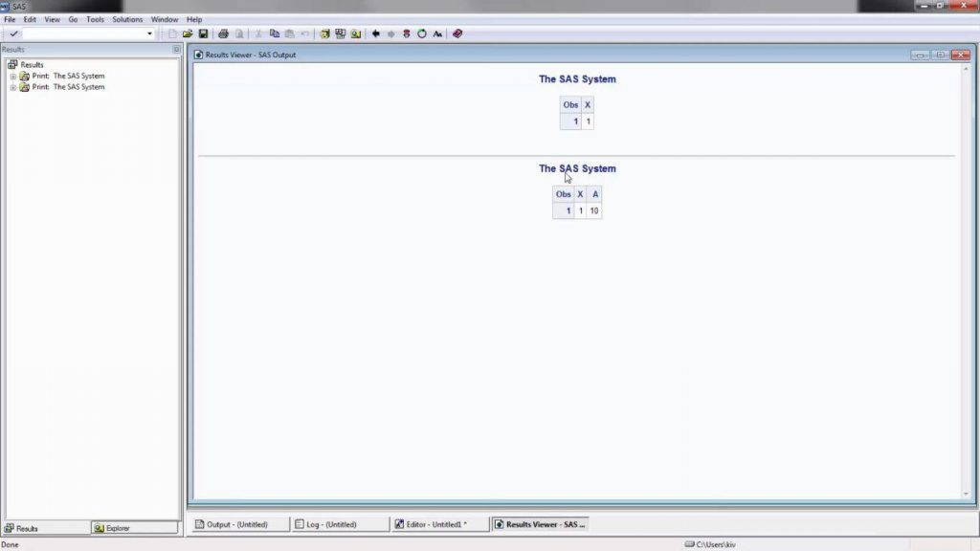Click the Submit running-person icon
The height and width of the screenshot is (551, 980).
click(x=406, y=33)
